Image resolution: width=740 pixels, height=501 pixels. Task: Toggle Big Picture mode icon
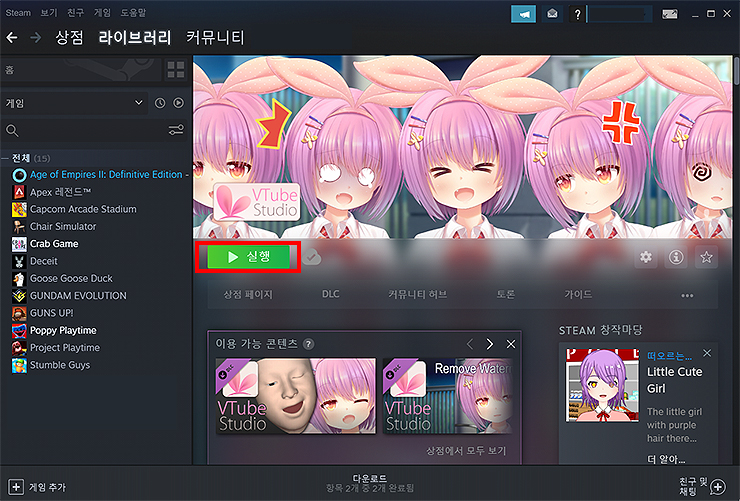tap(670, 14)
